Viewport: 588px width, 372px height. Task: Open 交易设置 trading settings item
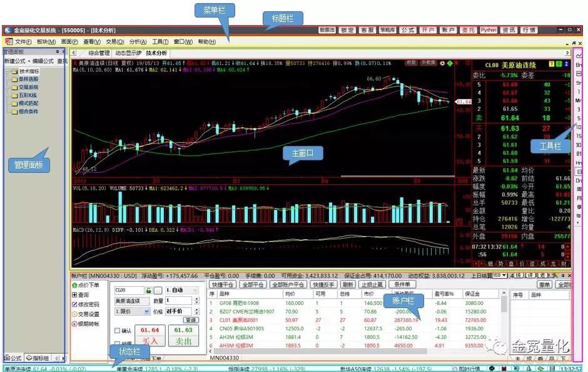coord(86,314)
